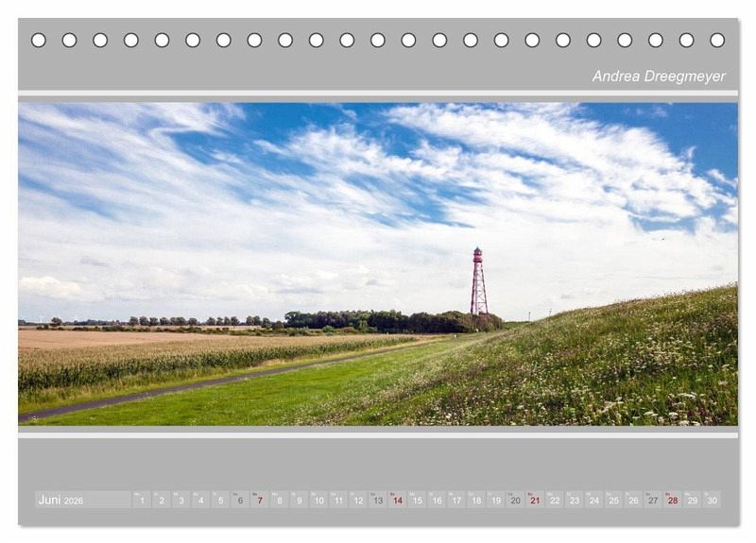Select date 6 in calendar row

point(240,500)
